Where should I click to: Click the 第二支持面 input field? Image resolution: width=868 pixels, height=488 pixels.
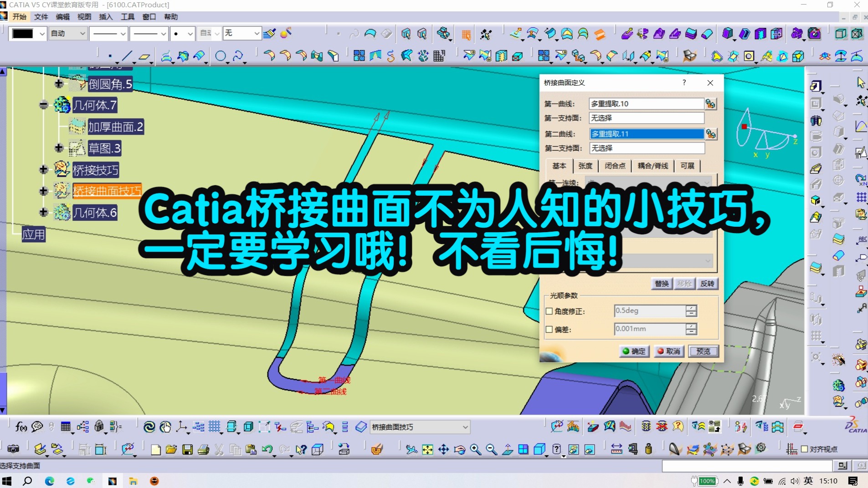pos(647,148)
